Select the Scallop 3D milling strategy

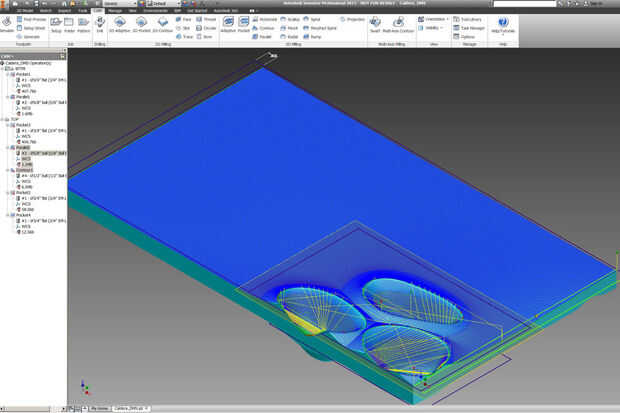[290, 19]
